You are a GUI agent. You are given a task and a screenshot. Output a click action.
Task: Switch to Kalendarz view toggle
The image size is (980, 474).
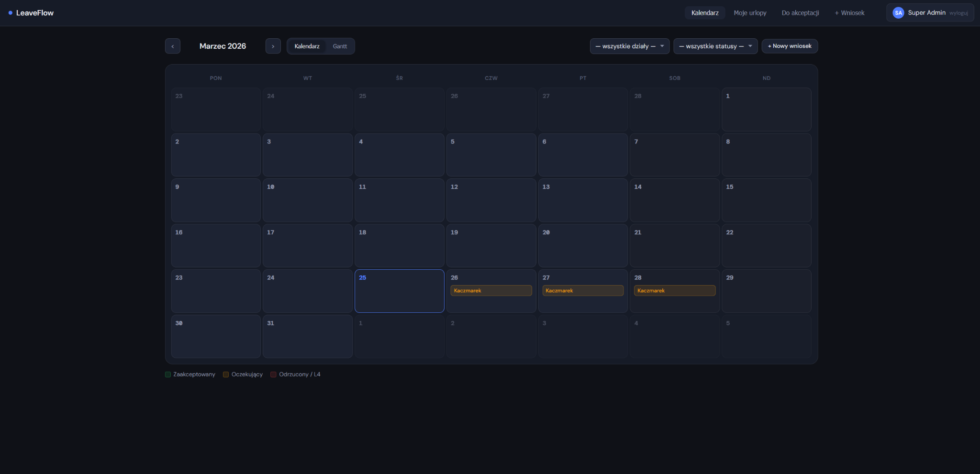pos(307,46)
